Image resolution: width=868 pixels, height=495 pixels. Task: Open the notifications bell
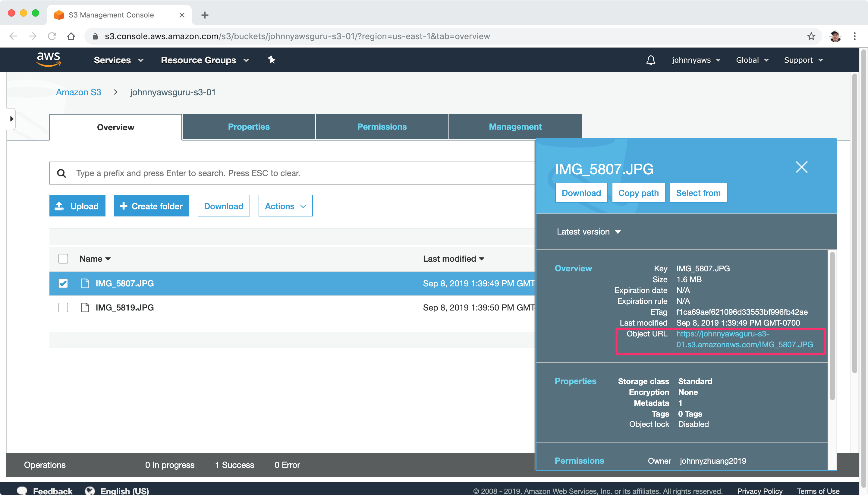(x=650, y=60)
